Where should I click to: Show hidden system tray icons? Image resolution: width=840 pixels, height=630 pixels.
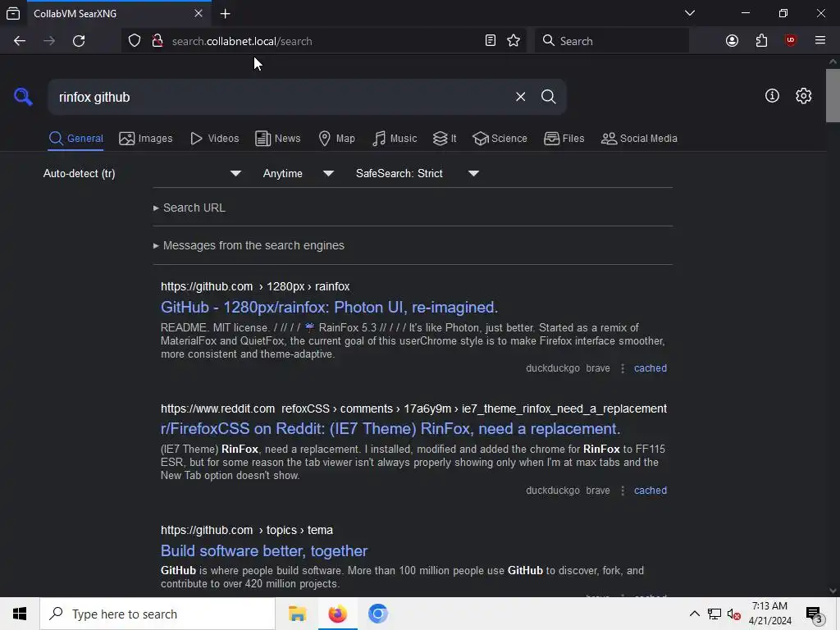pyautogui.click(x=694, y=614)
